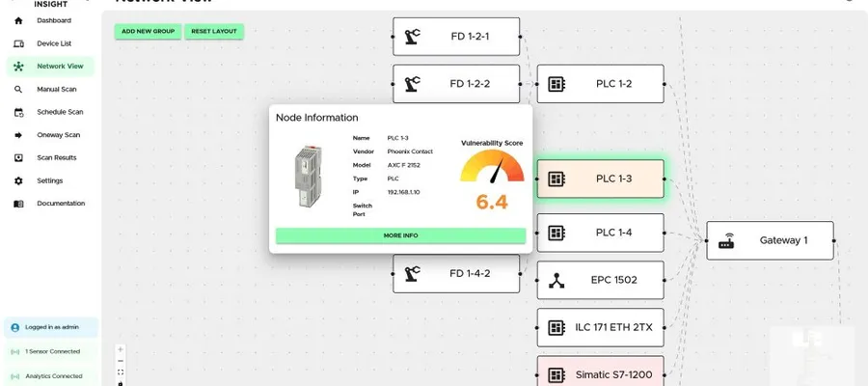Click the Device List icon in sidebar
Screen dimensions: 868x386
[x=18, y=43]
